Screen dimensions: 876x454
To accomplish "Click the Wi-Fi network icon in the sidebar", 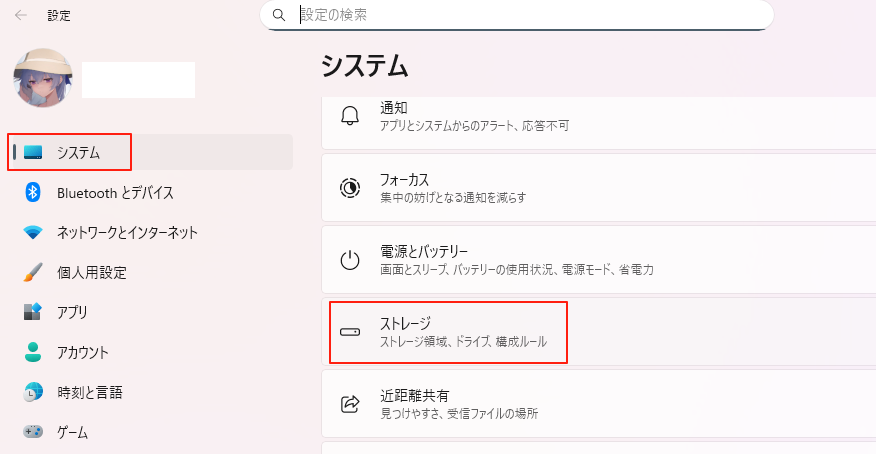I will 33,232.
